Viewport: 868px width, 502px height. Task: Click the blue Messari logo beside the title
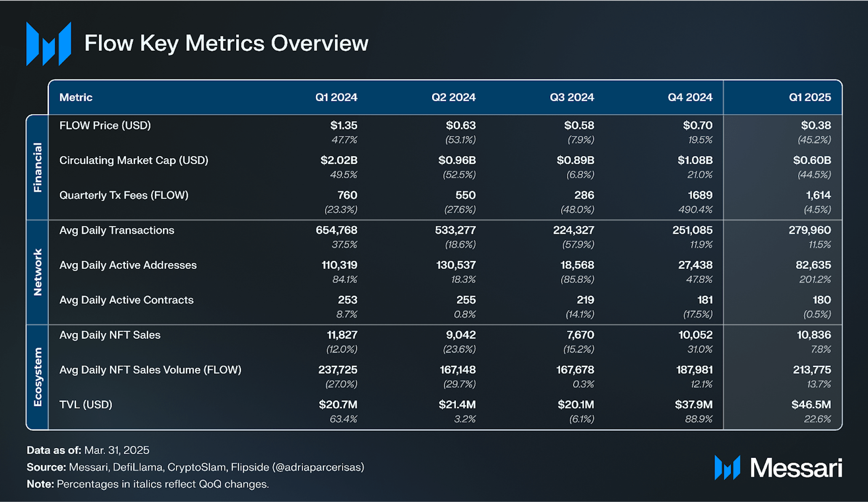point(49,44)
